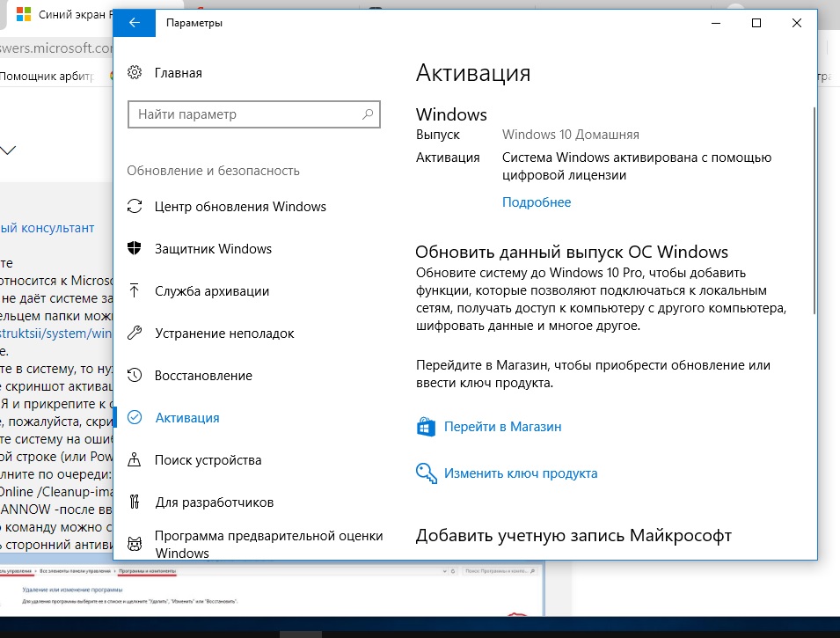Select Служба архивации in sidebar
This screenshot has width=840, height=638.
point(212,291)
